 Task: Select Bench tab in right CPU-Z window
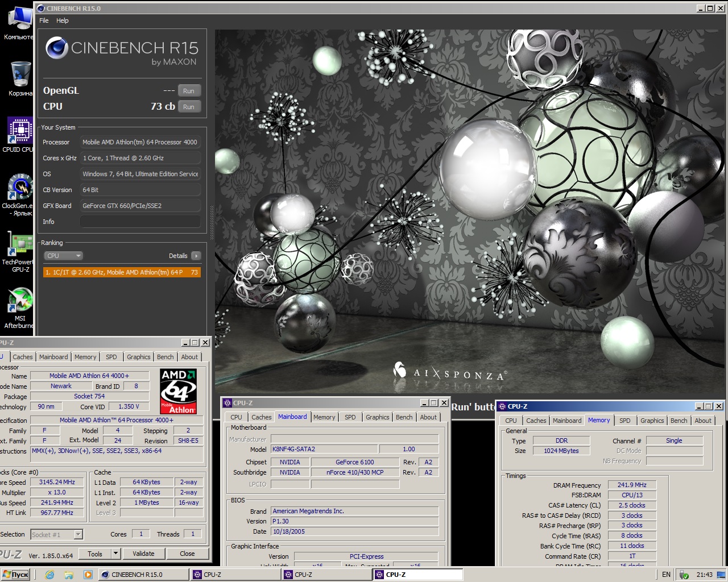(679, 421)
